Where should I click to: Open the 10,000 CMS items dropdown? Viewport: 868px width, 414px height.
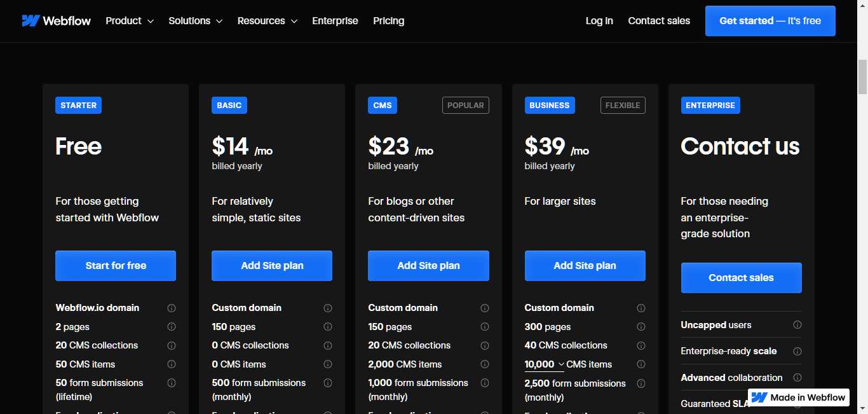(545, 364)
